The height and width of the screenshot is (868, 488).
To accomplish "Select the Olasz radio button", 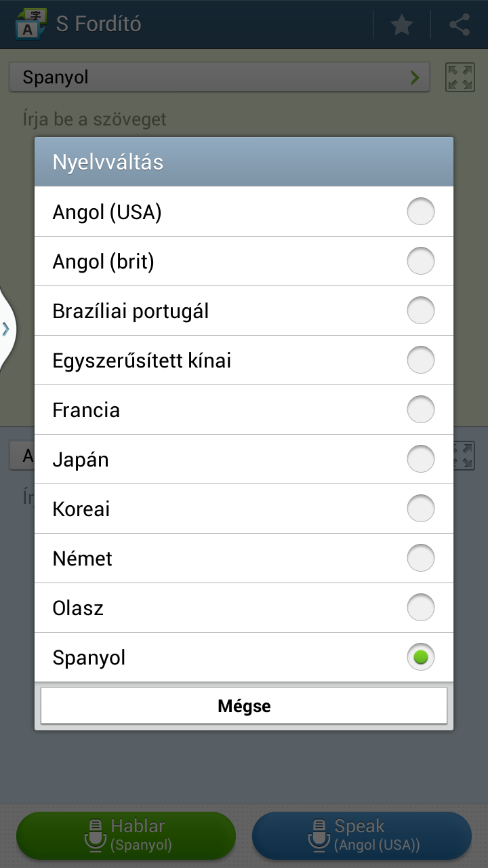I will pyautogui.click(x=420, y=608).
